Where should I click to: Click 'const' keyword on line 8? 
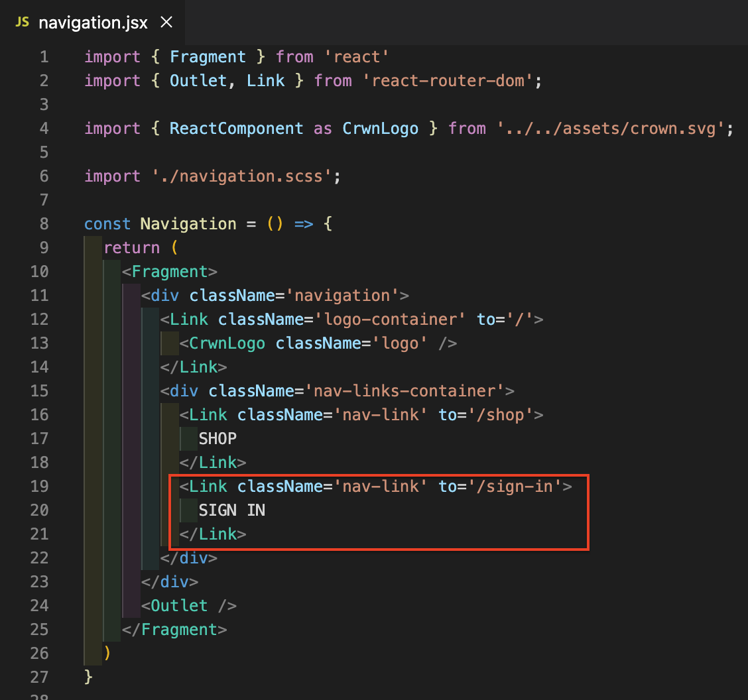pyautogui.click(x=107, y=223)
